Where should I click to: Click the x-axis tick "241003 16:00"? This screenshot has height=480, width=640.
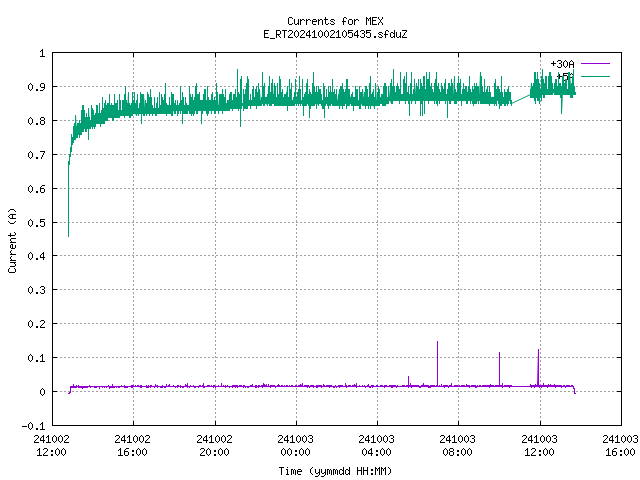pos(620,446)
